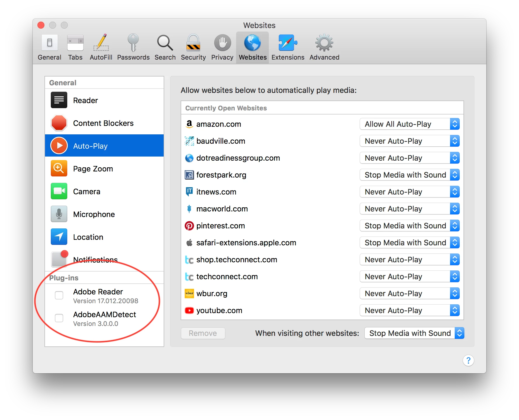
Task: Click the 'Currently Open Websites' header
Action: [x=226, y=108]
